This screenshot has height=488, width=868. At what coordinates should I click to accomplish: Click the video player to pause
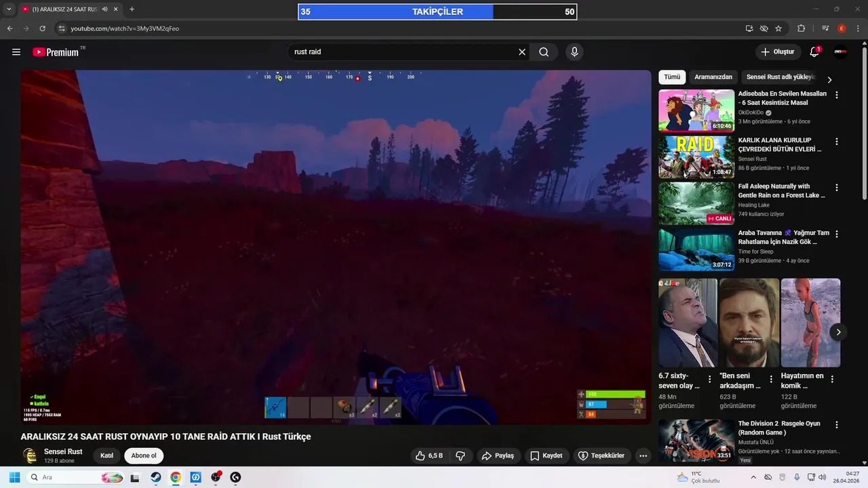(336, 247)
